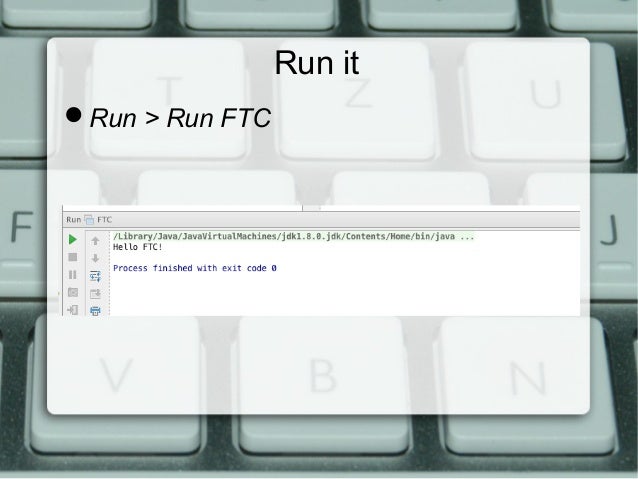The image size is (638, 479).
Task: Click the Scroll to end icon
Action: 95,293
